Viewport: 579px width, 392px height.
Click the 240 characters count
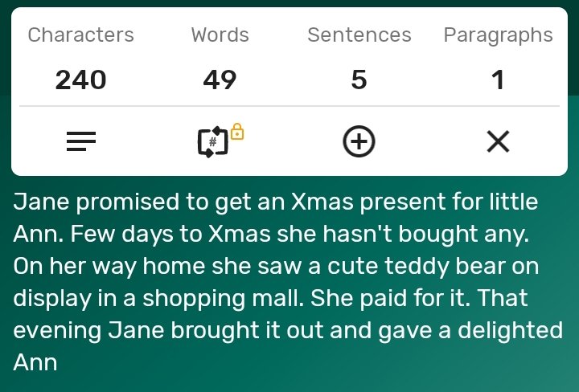pos(80,80)
